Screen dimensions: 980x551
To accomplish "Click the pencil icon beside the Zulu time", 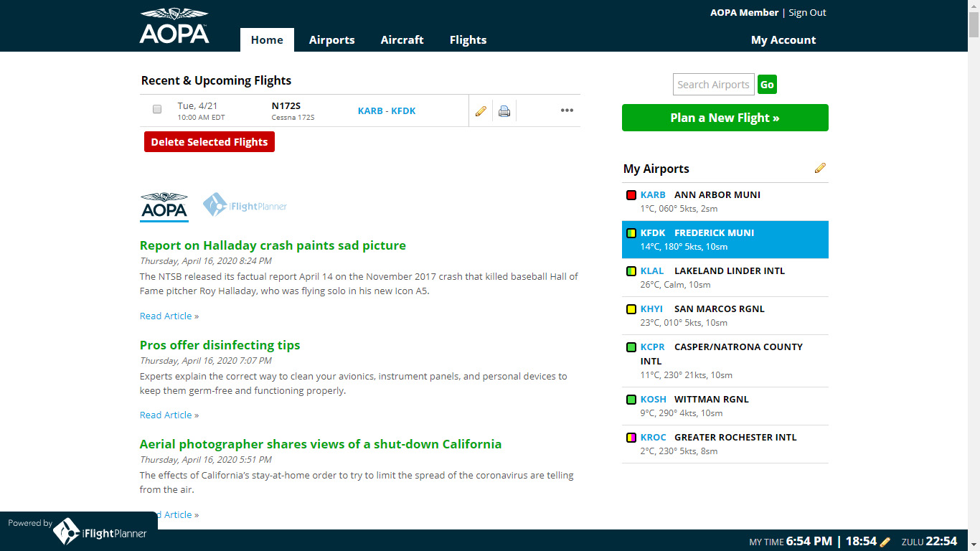I will (884, 542).
